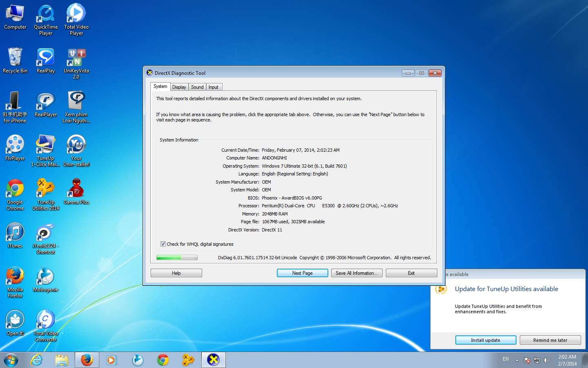Select the Mobogenie desktop icon
This screenshot has width=588, height=368.
(x=46, y=279)
